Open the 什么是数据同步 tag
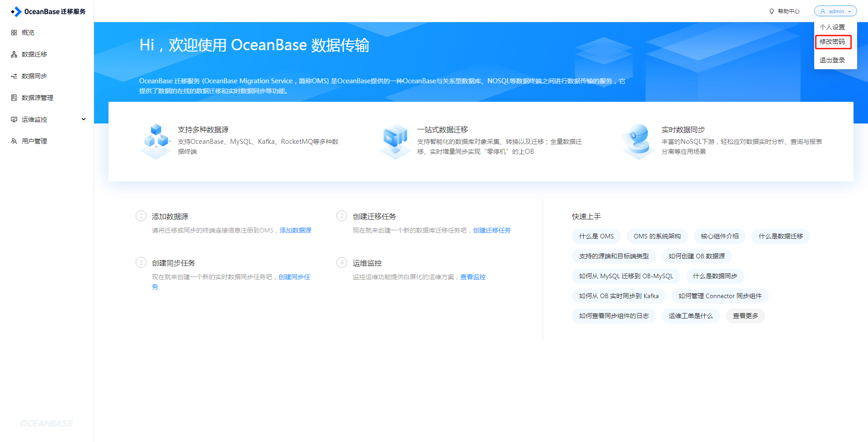 (x=715, y=276)
